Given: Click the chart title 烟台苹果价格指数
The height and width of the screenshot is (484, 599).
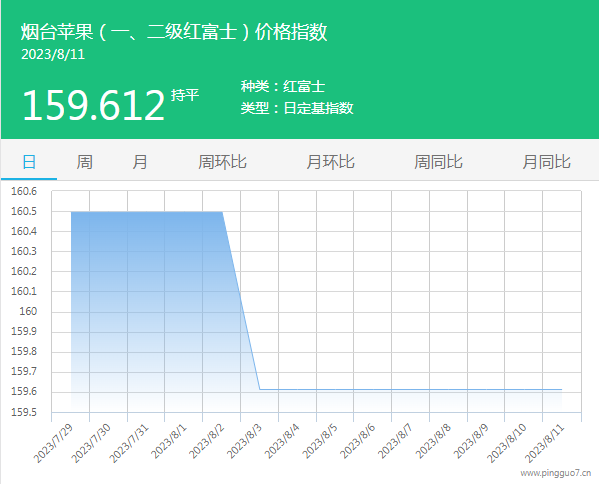Looking at the screenshot, I should coord(174,31).
